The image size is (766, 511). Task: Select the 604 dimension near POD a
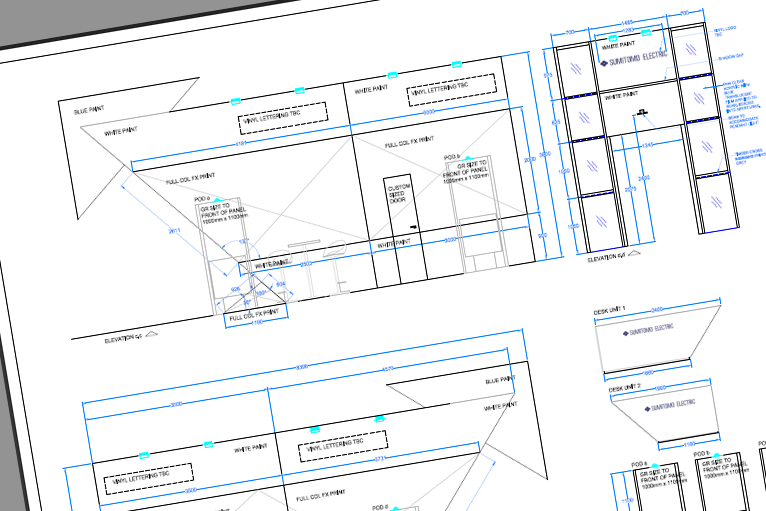pyautogui.click(x=280, y=284)
